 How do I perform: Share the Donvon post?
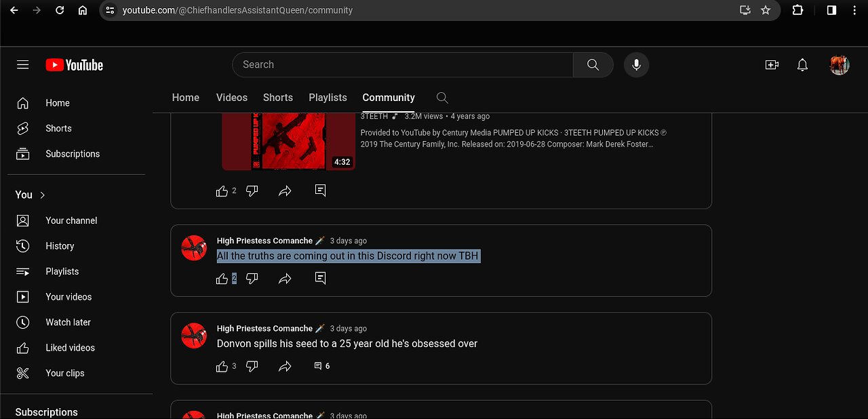coord(285,366)
